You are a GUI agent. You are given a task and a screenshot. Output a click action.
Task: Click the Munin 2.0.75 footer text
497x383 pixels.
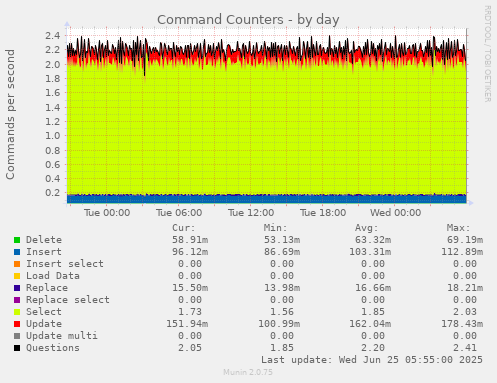tap(248, 372)
